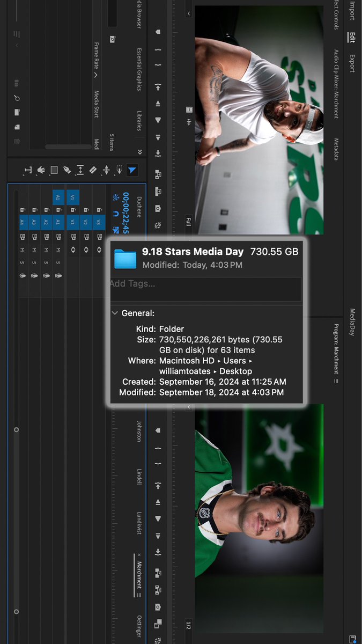Select the Selection tool in timeline toolbar
The height and width of the screenshot is (644, 362).
coord(132,170)
